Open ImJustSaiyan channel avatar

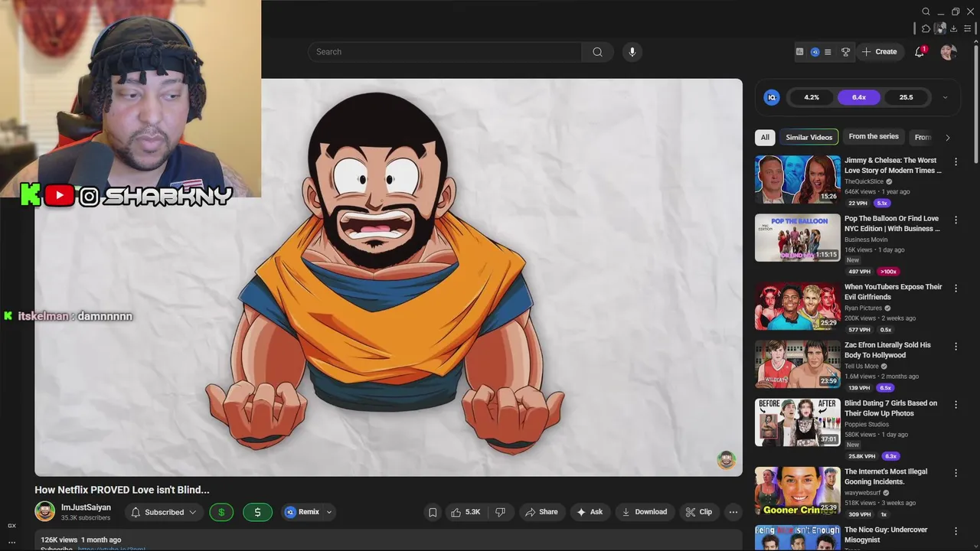click(x=45, y=512)
